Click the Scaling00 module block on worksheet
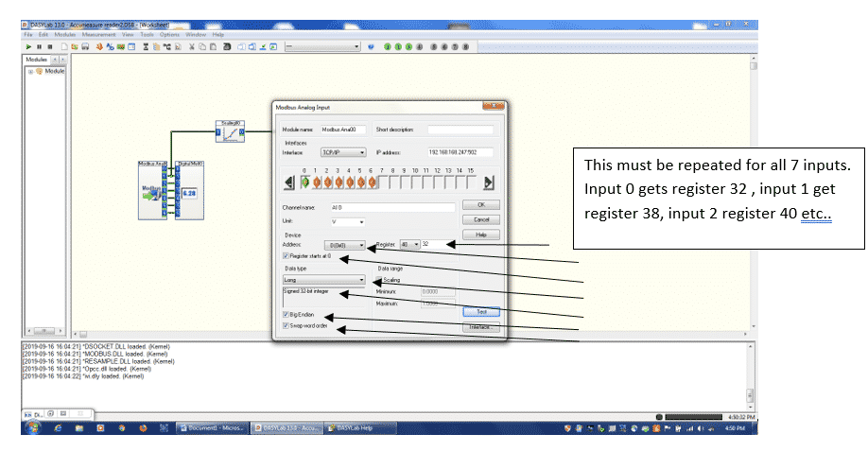The width and height of the screenshot is (868, 469). (230, 134)
